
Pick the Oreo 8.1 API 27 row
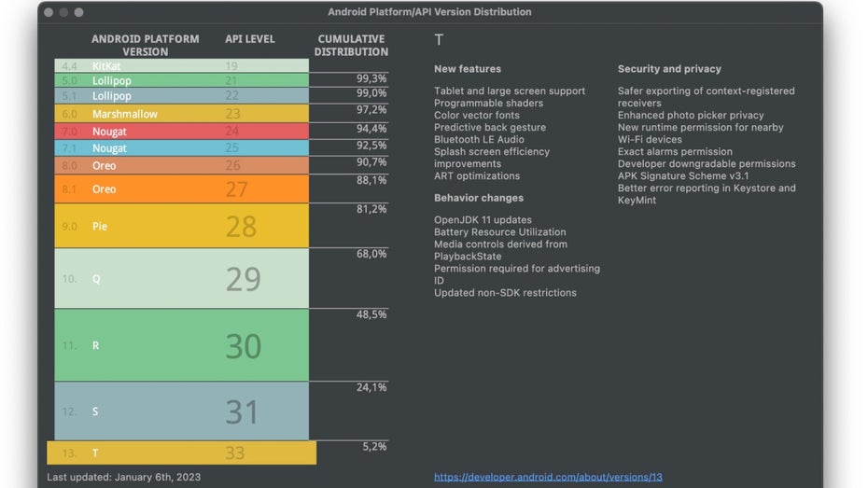tap(181, 189)
